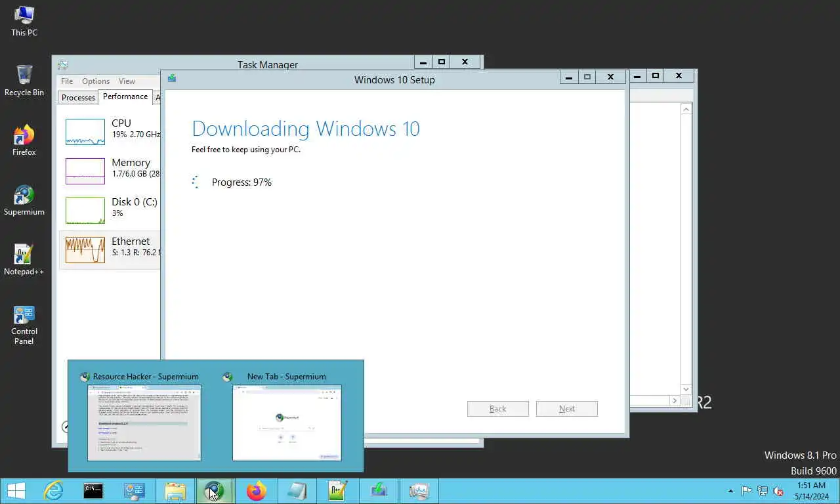Screen dimensions: 840x504
Task: Click Windows 10 Setup title bar icon
Action: click(172, 79)
